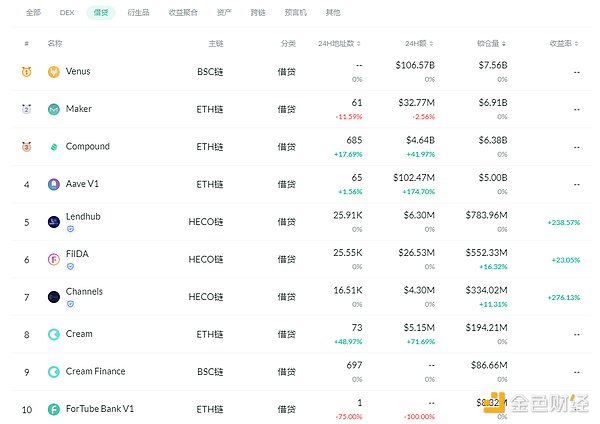Sort by 收益率 column
This screenshot has height=424, width=600.
coord(565,44)
